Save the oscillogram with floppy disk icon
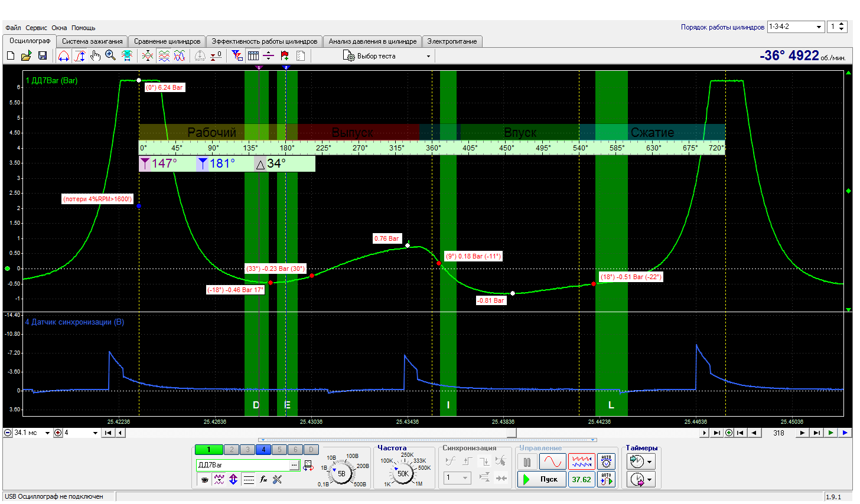This screenshot has width=860, height=504. click(43, 55)
